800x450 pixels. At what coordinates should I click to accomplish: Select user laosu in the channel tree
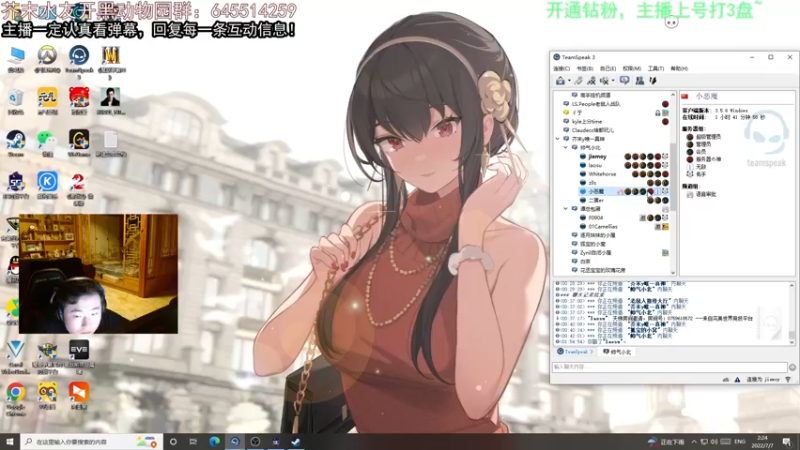coord(595,165)
